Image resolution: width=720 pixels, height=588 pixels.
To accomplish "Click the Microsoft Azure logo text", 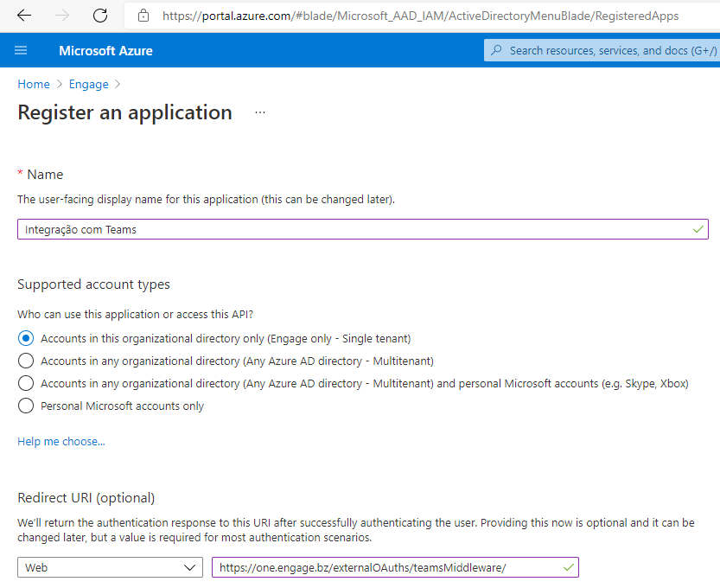I will click(105, 50).
